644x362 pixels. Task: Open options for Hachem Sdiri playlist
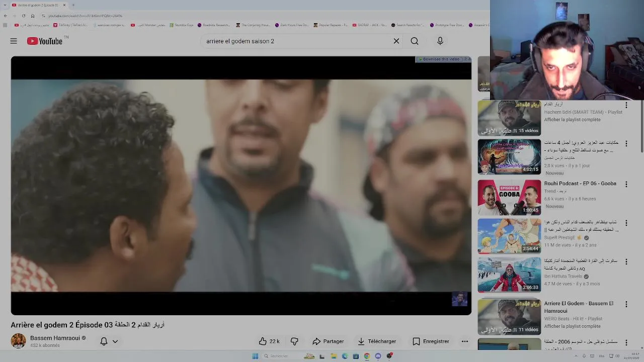(626, 106)
